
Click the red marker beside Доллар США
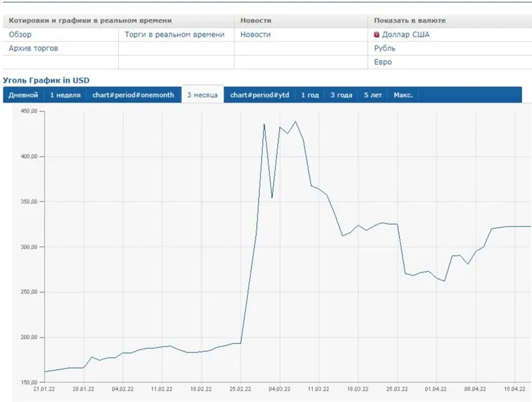(377, 34)
